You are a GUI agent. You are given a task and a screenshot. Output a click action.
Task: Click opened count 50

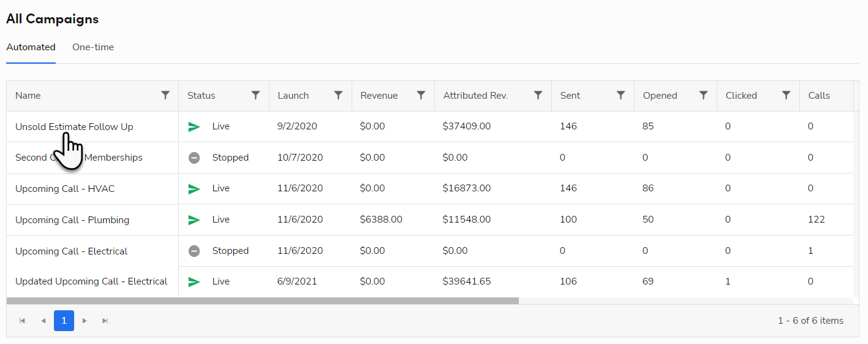(648, 220)
